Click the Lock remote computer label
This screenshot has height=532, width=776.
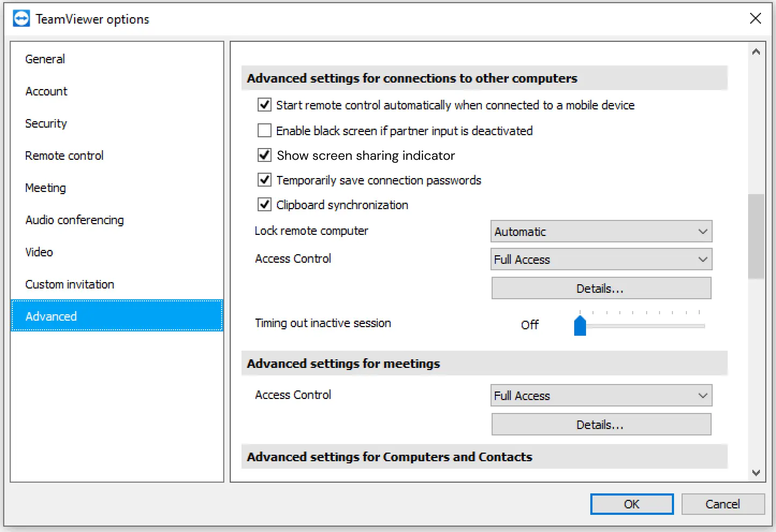(311, 231)
